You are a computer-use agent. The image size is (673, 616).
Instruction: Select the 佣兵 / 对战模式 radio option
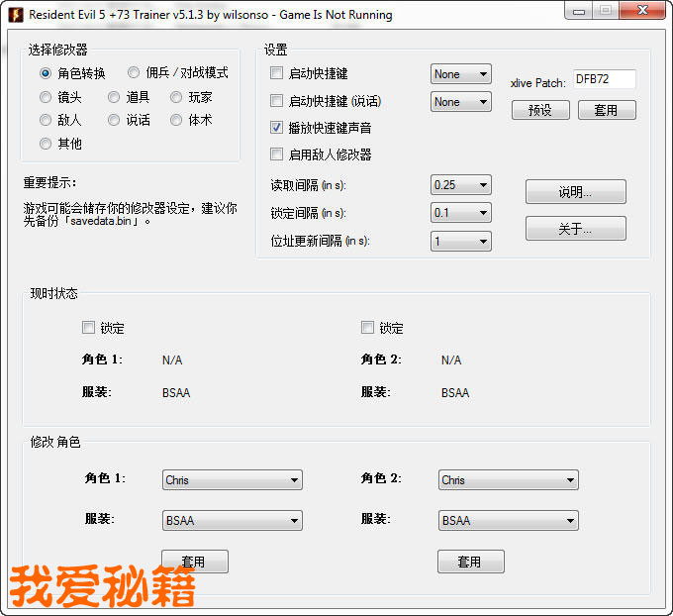coord(134,73)
